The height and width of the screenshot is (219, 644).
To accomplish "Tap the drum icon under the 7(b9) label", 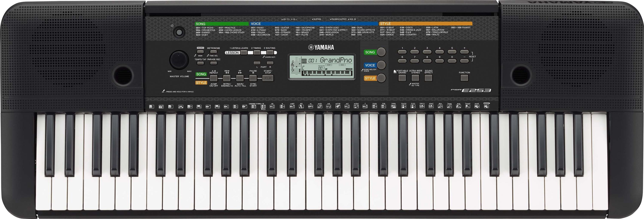I will tap(375, 107).
